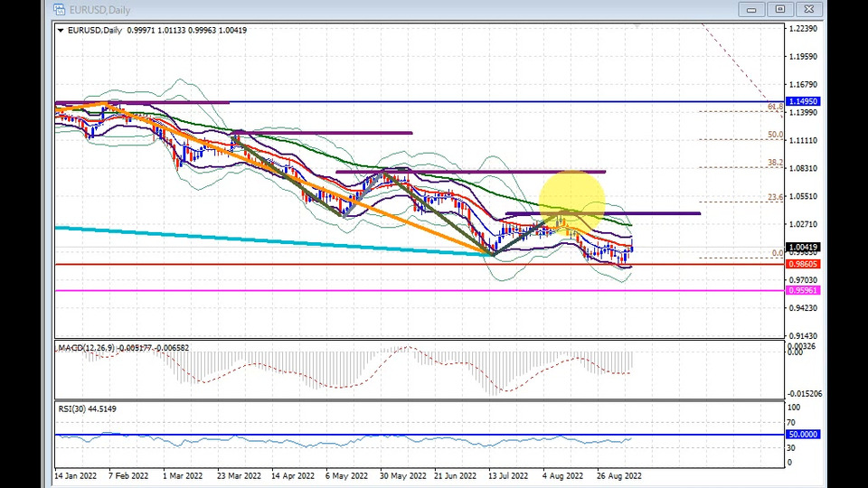The height and width of the screenshot is (488, 868).
Task: Select the 23.6 Fibonacci level label
Action: click(775, 197)
